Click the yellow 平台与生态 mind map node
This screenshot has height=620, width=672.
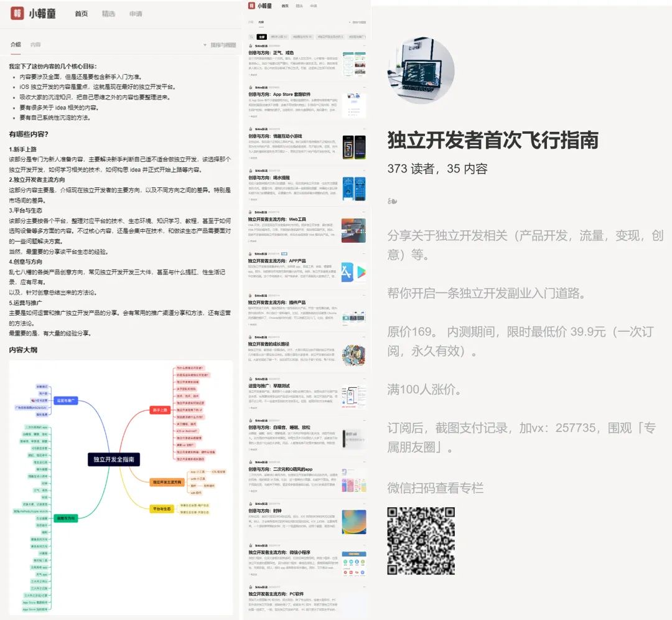[x=162, y=509]
